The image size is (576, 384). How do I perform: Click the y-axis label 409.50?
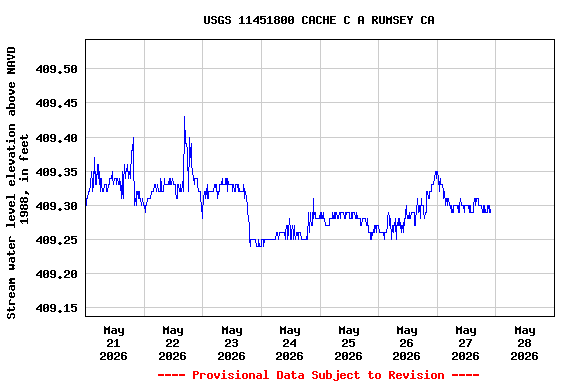[x=57, y=69]
